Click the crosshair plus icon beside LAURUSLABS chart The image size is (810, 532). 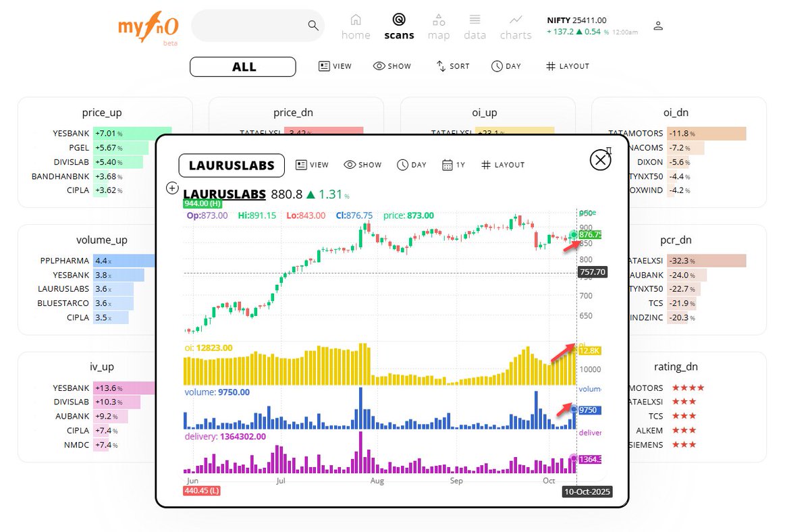tap(172, 188)
